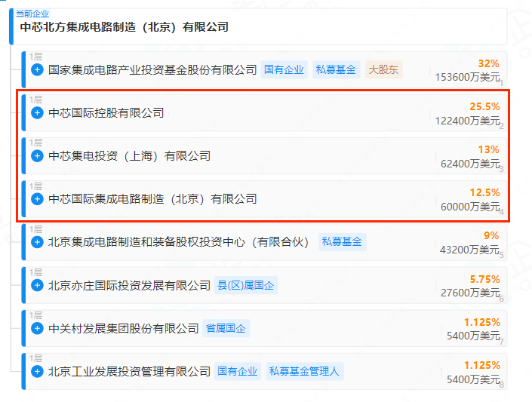Click 1.125% value on 中关村发展集团 row
This screenshot has height=402, width=532.
pyautogui.click(x=481, y=322)
